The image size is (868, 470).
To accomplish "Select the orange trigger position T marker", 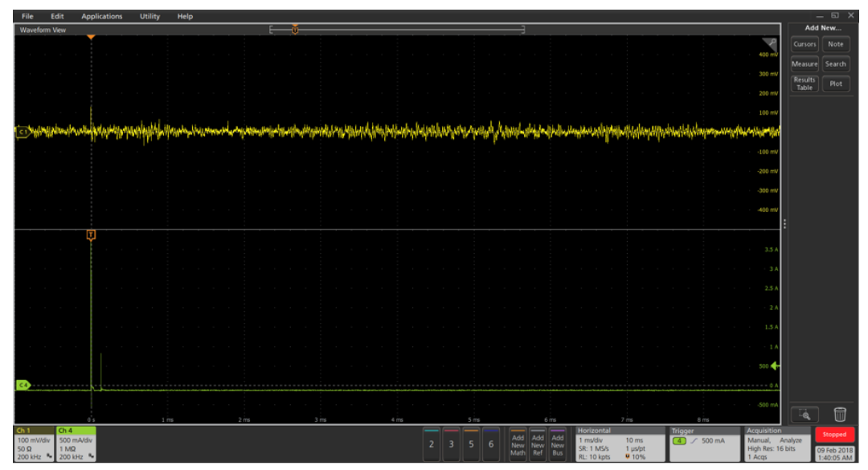I will pyautogui.click(x=91, y=235).
